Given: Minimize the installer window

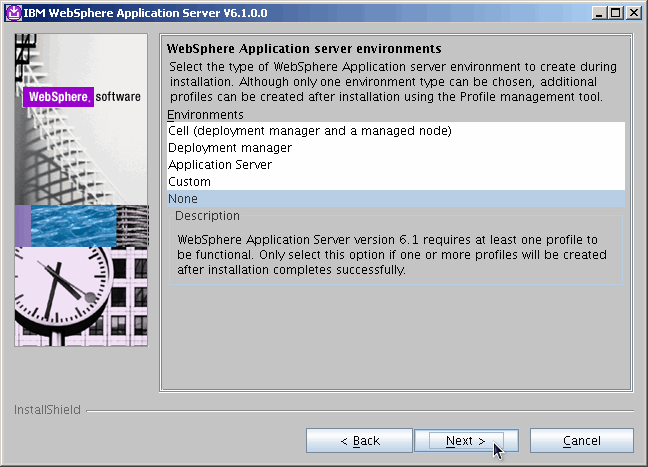Looking at the screenshot, I should 600,12.
